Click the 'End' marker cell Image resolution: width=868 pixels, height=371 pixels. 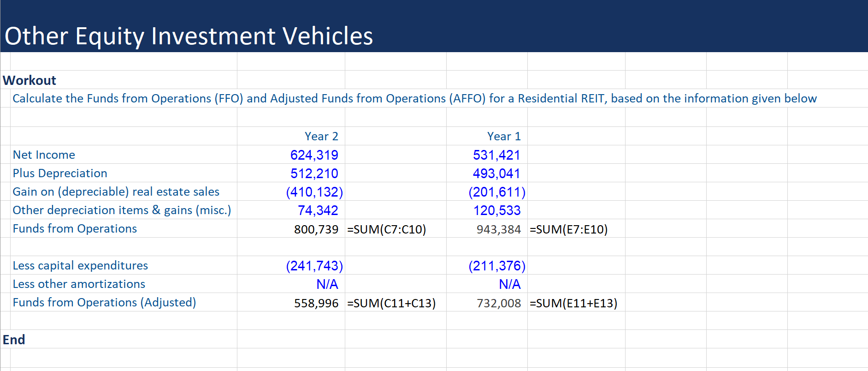click(14, 340)
